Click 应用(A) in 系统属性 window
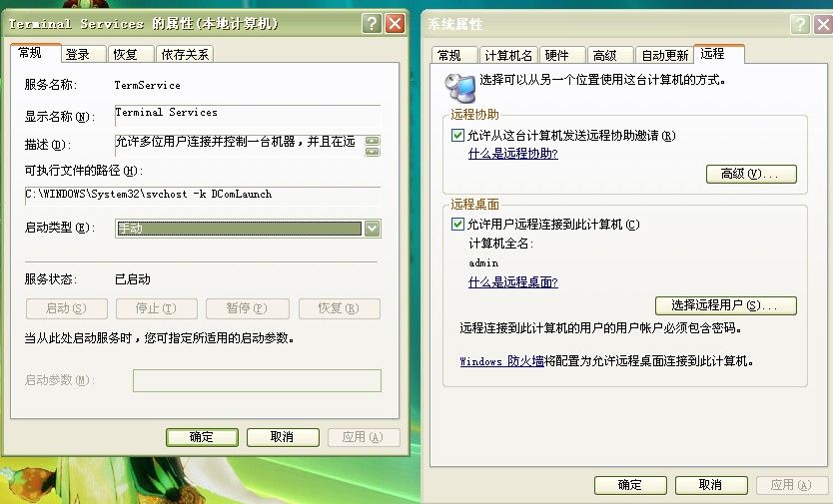This screenshot has height=504, width=833. [792, 485]
